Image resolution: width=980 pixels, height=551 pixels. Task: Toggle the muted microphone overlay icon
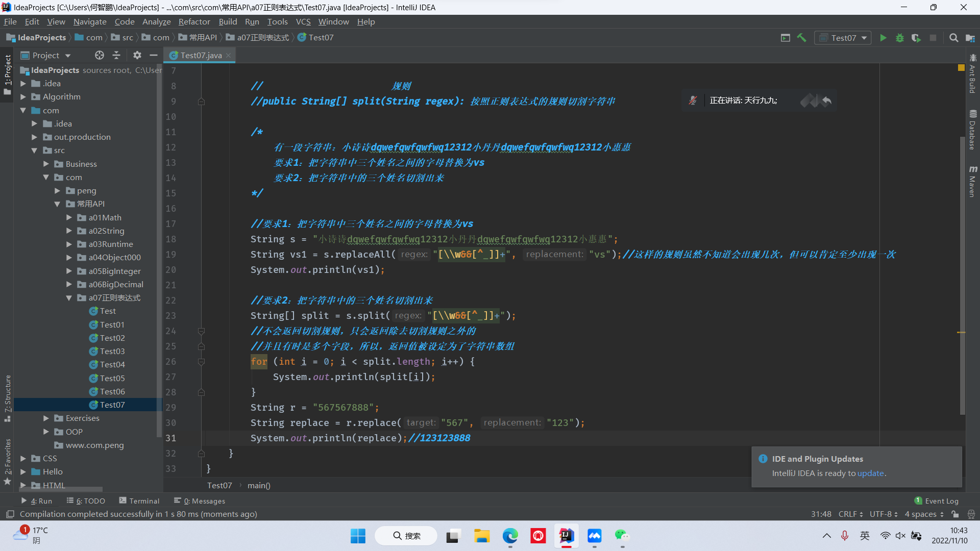[693, 101]
